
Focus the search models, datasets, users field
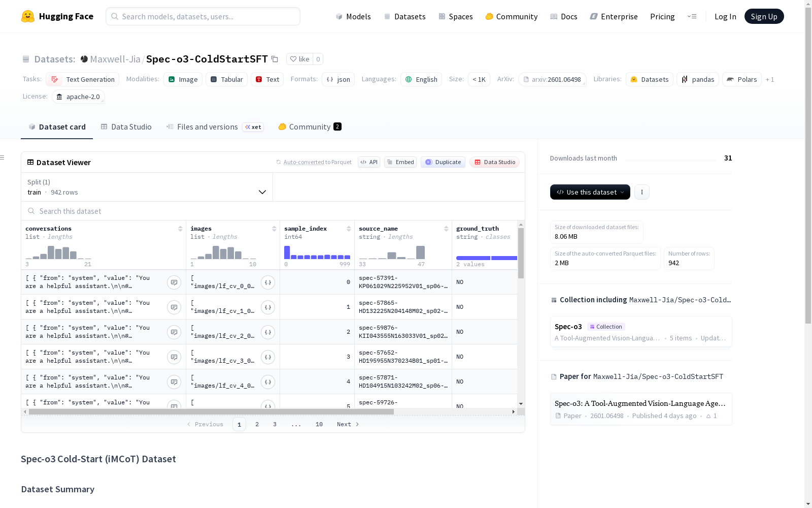(x=203, y=16)
